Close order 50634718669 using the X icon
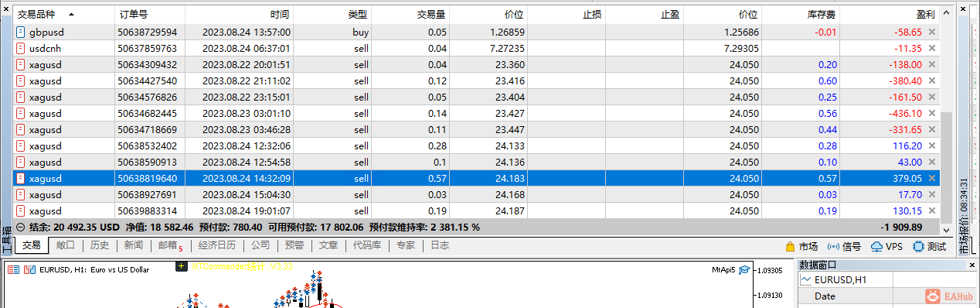The width and height of the screenshot is (980, 308). [x=931, y=129]
